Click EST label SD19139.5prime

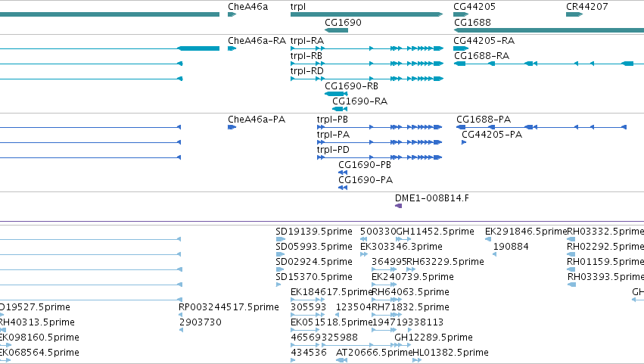coord(314,232)
